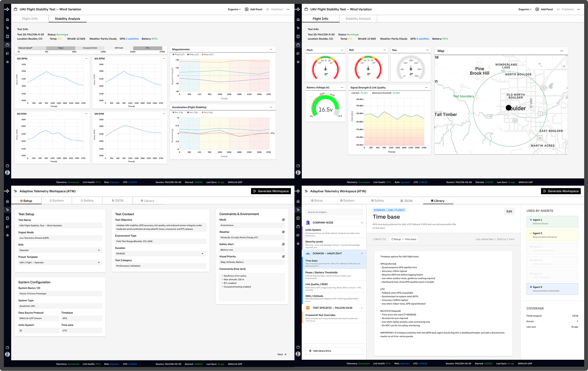This screenshot has width=588, height=371.
Task: Open the Duration dropdown
Action: pos(160,254)
